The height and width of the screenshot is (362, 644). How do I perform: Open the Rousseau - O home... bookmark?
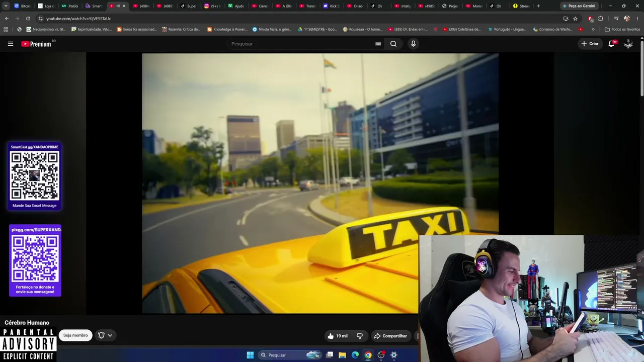[362, 29]
